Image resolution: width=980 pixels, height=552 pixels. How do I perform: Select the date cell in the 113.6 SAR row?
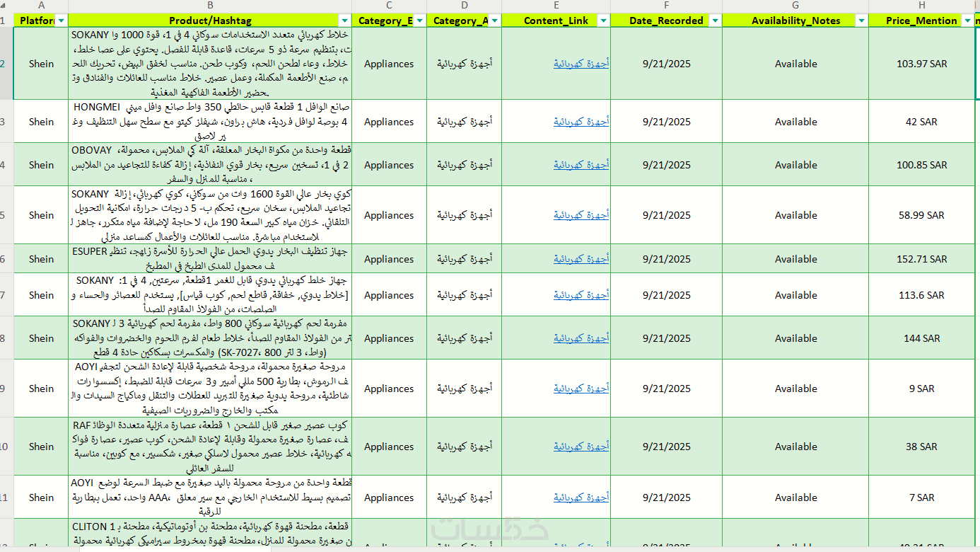tap(666, 295)
